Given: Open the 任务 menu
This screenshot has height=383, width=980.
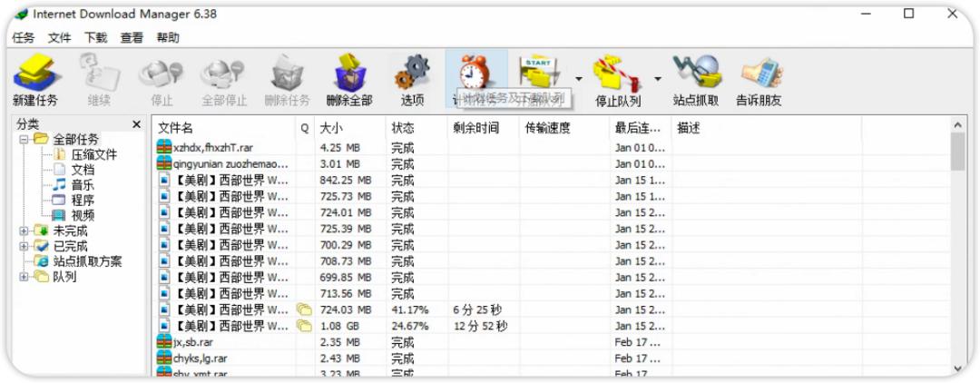Looking at the screenshot, I should [x=23, y=37].
